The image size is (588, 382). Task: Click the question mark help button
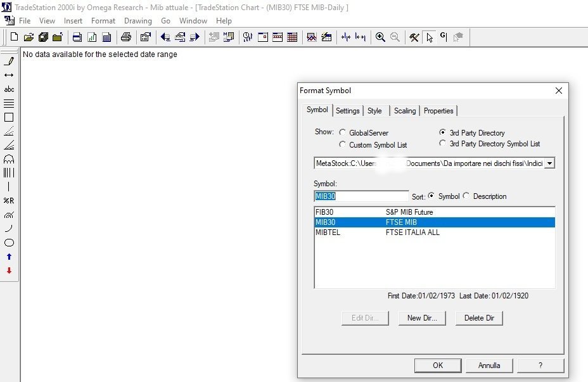click(540, 366)
